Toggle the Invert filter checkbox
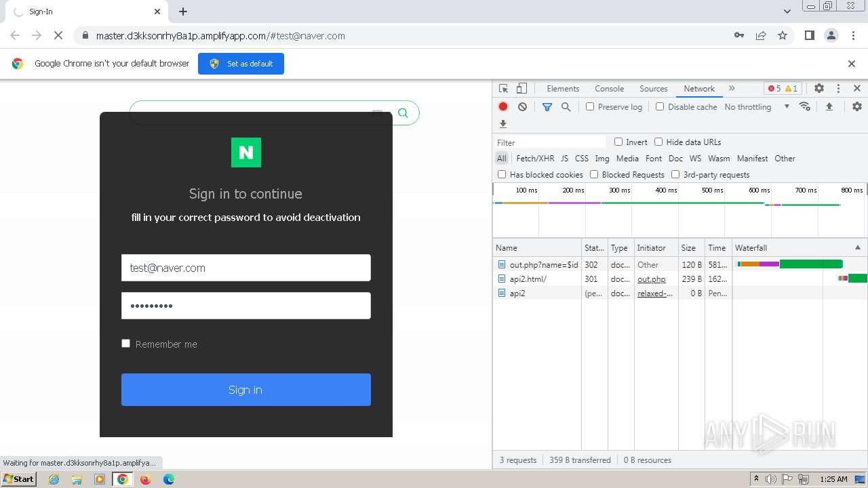Screen dimensions: 868x488 pyautogui.click(x=618, y=142)
